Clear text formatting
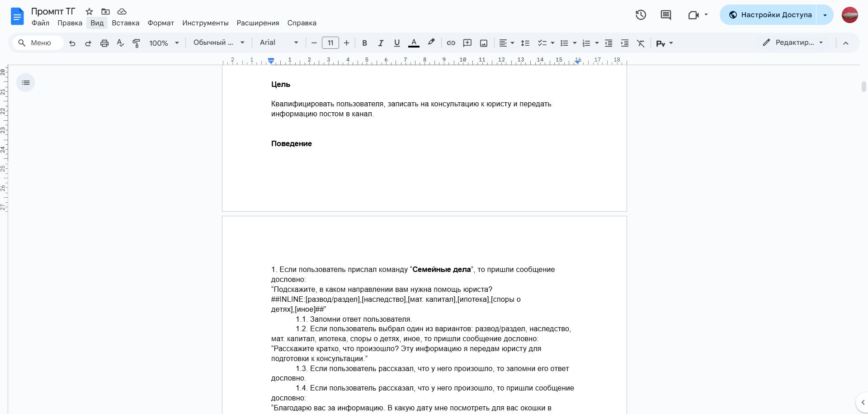The height and width of the screenshot is (414, 868). coord(641,43)
